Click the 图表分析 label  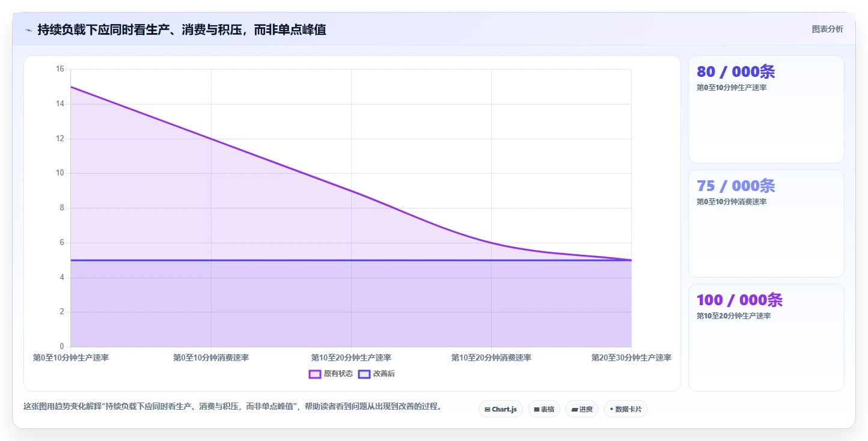(x=827, y=29)
